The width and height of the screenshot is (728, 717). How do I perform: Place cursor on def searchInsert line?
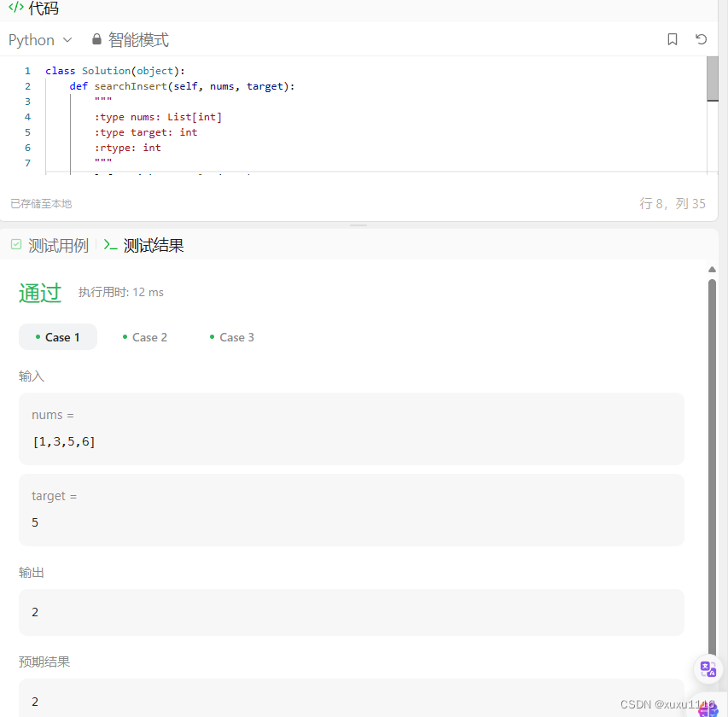tap(182, 86)
